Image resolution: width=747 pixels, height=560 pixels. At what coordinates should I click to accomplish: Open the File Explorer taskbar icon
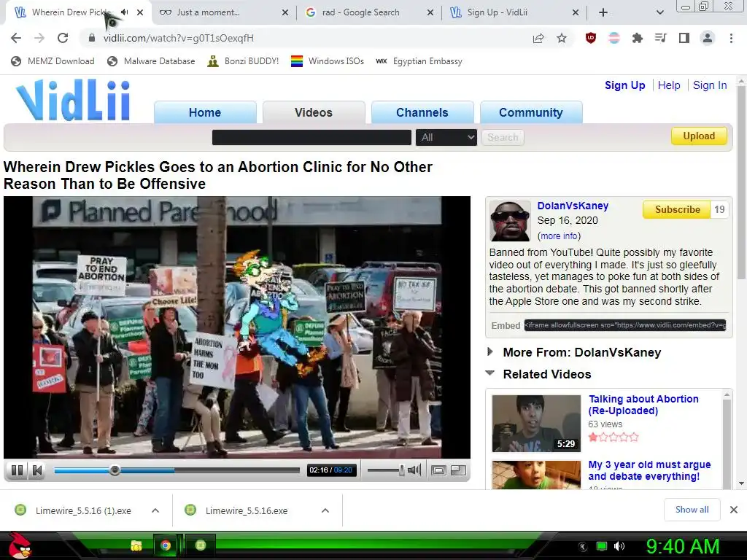136,545
